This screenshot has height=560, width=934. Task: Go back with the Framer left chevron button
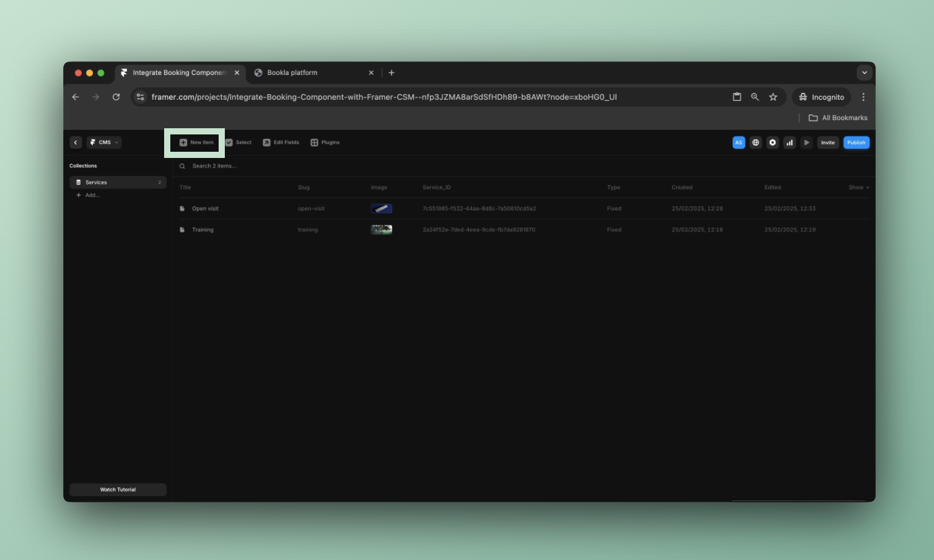click(x=76, y=142)
